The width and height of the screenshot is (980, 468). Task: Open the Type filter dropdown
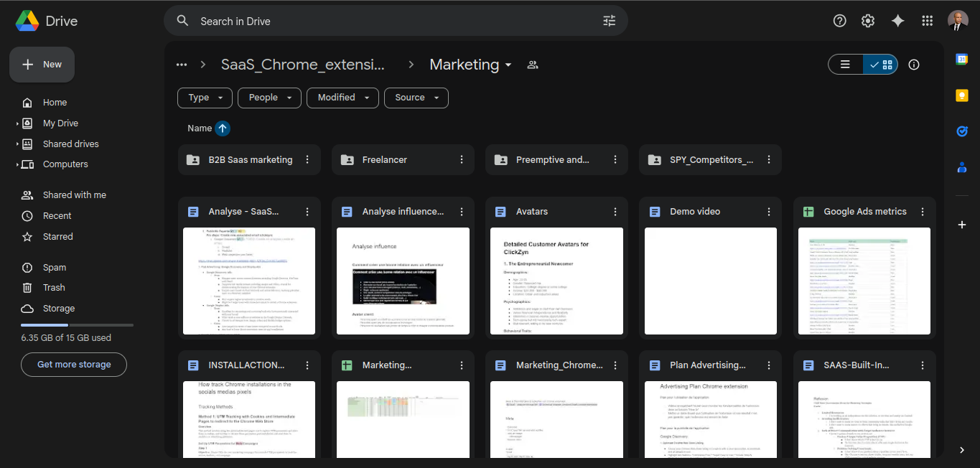pos(205,98)
